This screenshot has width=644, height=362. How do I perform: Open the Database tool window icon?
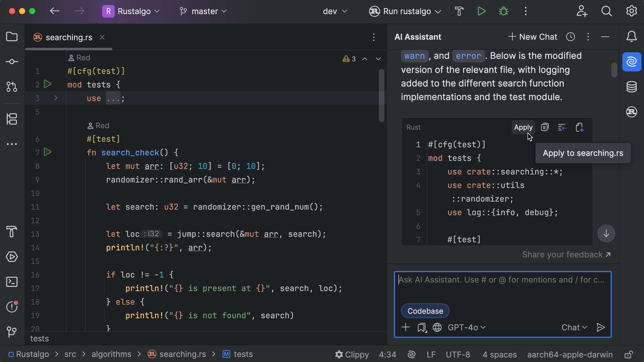[631, 87]
